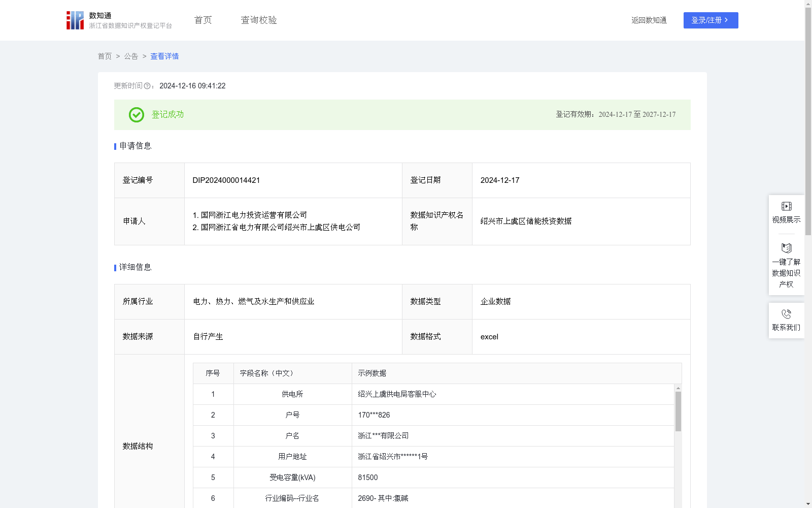Open the 首页 navigation tab
The height and width of the screenshot is (508, 812).
coord(203,20)
